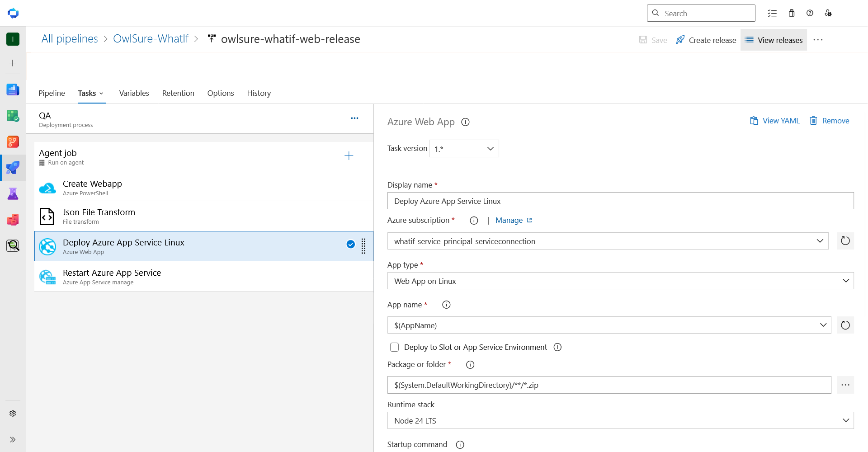The image size is (868, 452).
Task: Refresh the App name list
Action: pos(845,325)
